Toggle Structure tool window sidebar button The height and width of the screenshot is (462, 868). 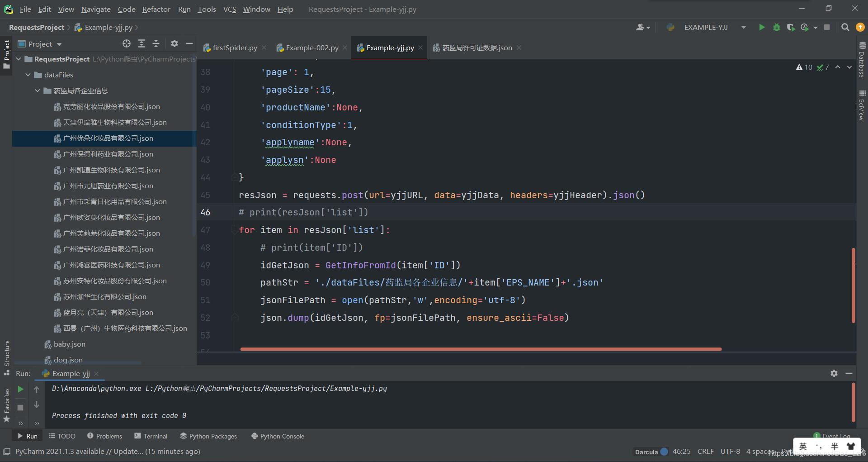pos(6,357)
